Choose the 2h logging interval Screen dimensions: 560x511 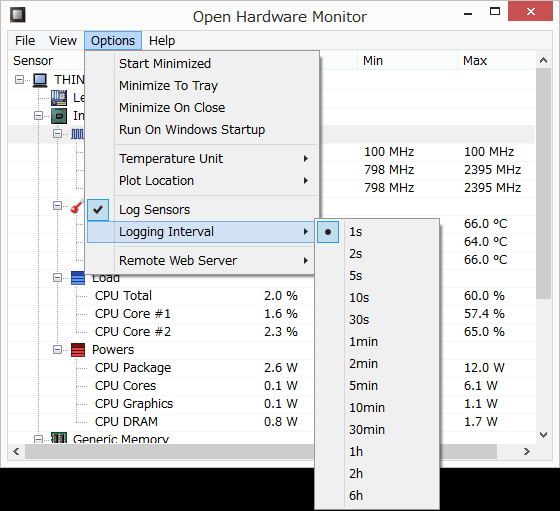coord(377,474)
